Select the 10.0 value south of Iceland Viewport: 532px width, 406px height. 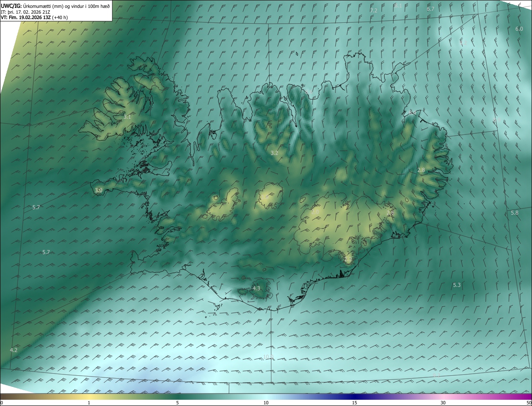(268, 357)
